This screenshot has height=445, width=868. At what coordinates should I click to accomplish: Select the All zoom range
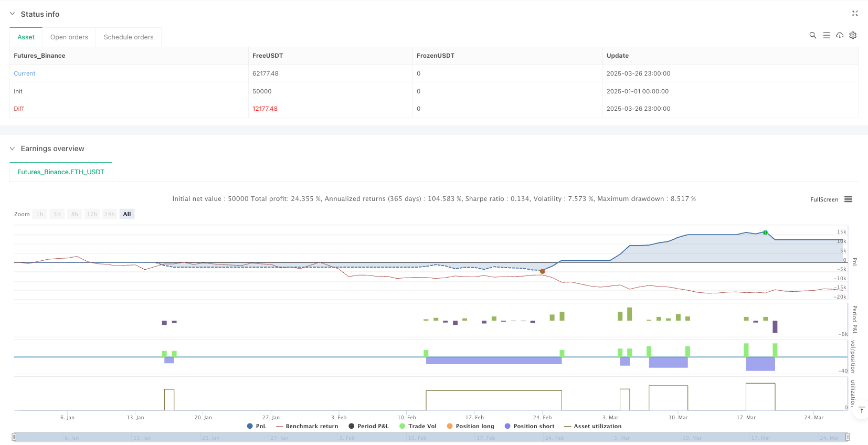pyautogui.click(x=127, y=214)
